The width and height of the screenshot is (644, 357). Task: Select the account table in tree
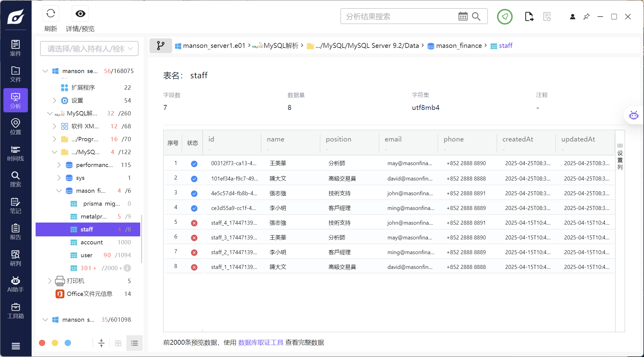click(x=91, y=242)
